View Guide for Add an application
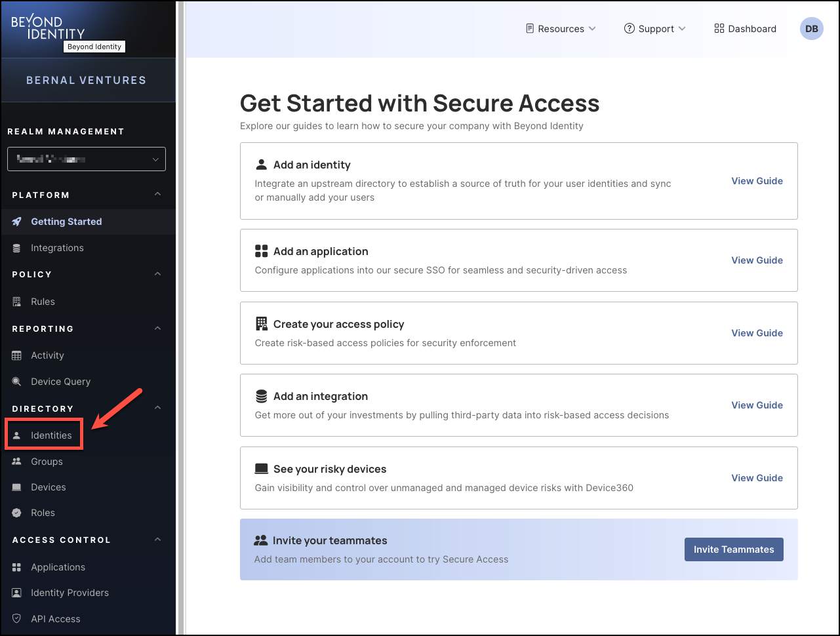840x636 pixels. click(757, 260)
